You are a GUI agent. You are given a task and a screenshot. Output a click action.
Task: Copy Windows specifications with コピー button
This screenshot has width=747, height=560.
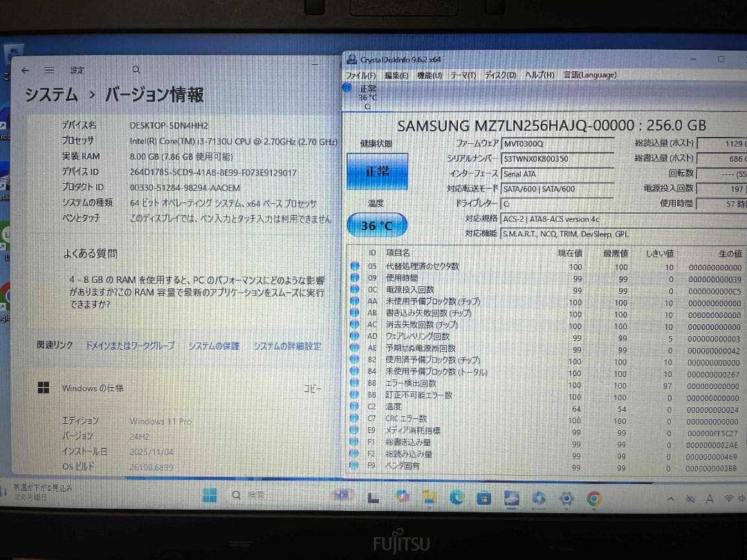(313, 389)
